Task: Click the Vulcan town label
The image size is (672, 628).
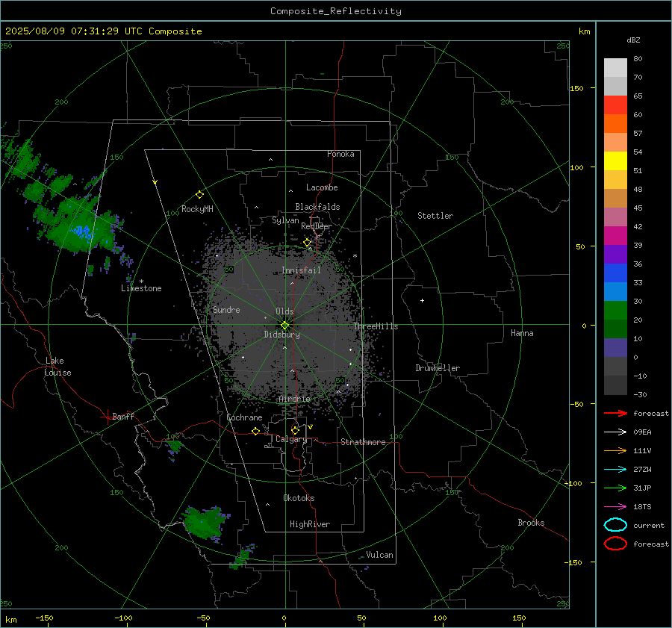Action: (x=379, y=555)
